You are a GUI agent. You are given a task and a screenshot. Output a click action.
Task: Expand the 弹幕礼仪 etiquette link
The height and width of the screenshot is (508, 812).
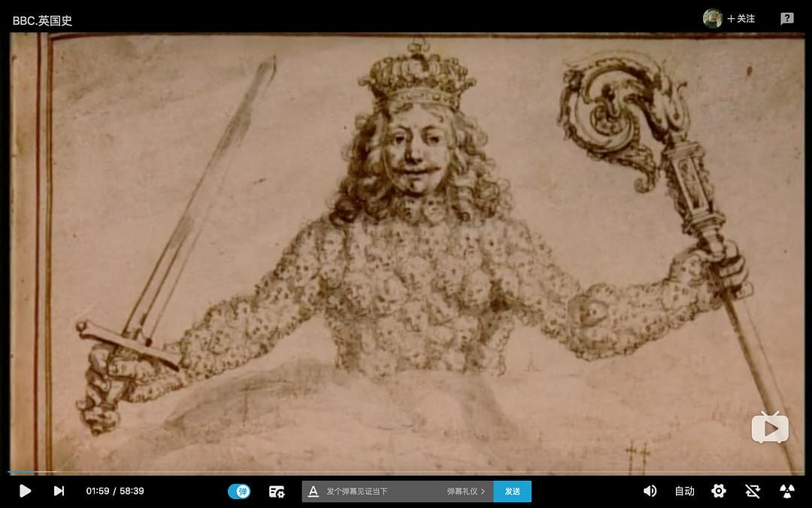464,490
